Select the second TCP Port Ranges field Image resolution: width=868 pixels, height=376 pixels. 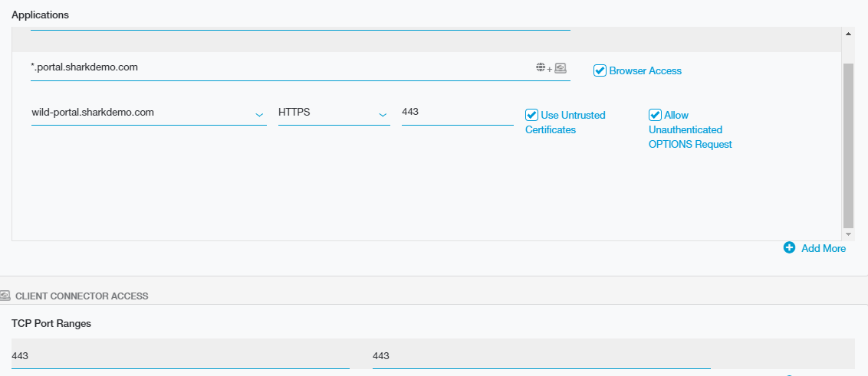(541, 356)
